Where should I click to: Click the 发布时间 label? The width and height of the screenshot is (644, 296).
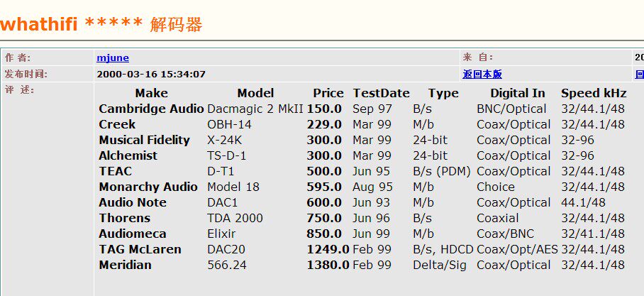point(26,74)
